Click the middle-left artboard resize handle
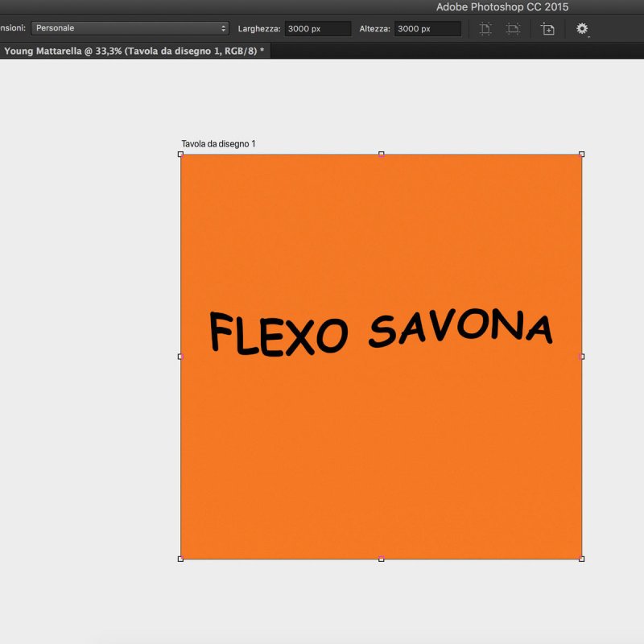The width and height of the screenshot is (644, 644). [180, 356]
